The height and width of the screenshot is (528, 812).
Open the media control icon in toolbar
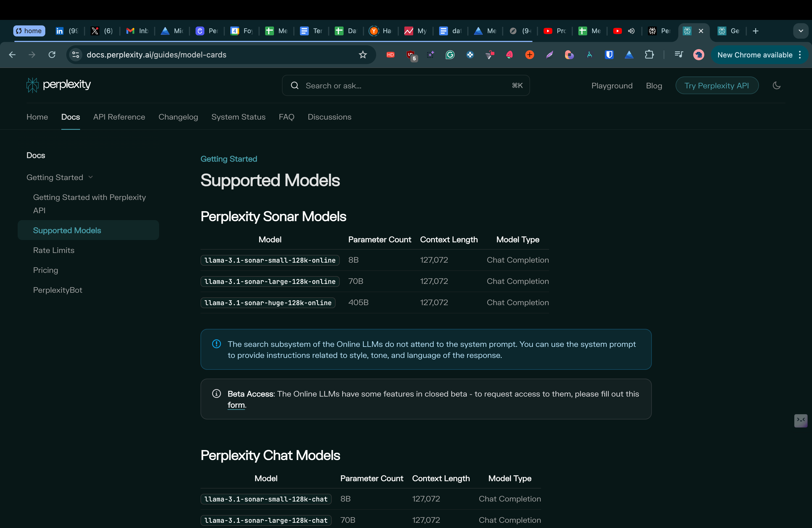[679, 55]
